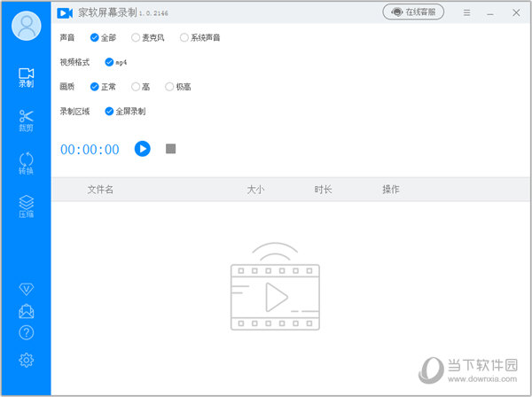Screen dimensions: 532x397
Task: Stop recording with the gray square button
Action: pyautogui.click(x=170, y=149)
